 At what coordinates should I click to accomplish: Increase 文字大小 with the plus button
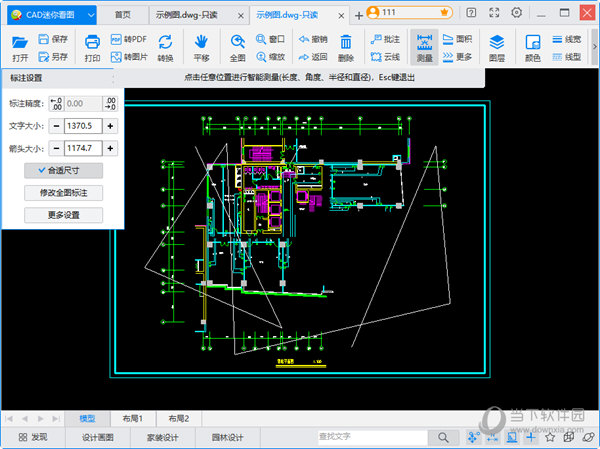(110, 126)
